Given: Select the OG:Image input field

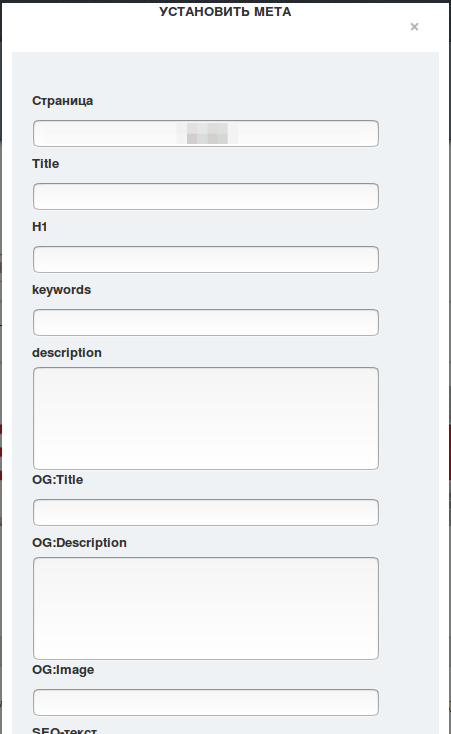Looking at the screenshot, I should (206, 703).
